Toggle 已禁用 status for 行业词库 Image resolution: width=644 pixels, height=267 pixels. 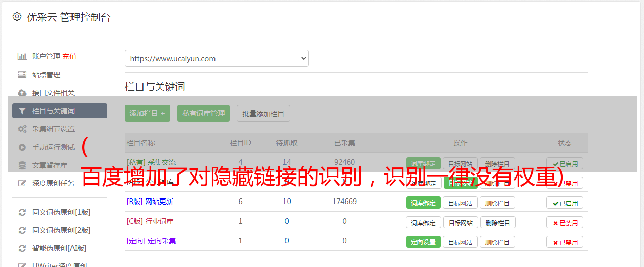click(x=565, y=222)
